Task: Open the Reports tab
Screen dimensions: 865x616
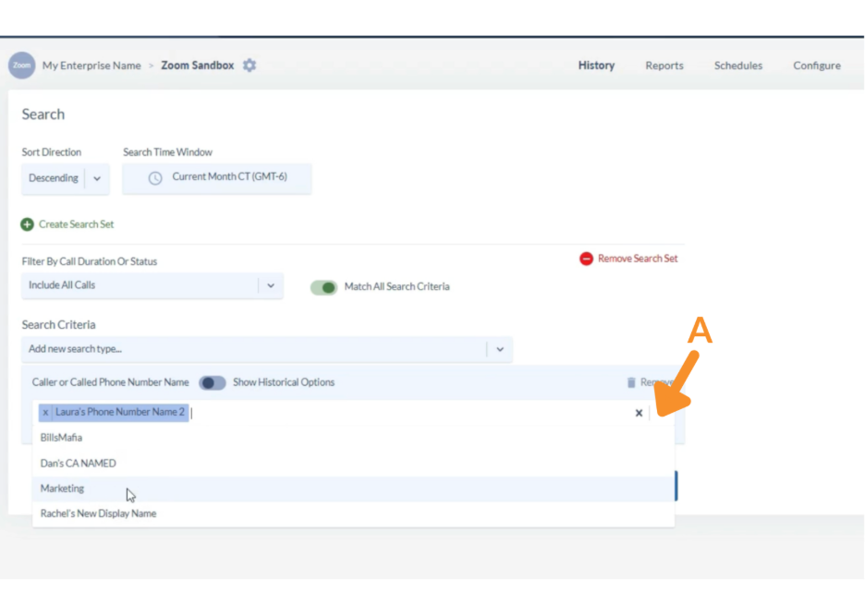Action: (x=664, y=66)
